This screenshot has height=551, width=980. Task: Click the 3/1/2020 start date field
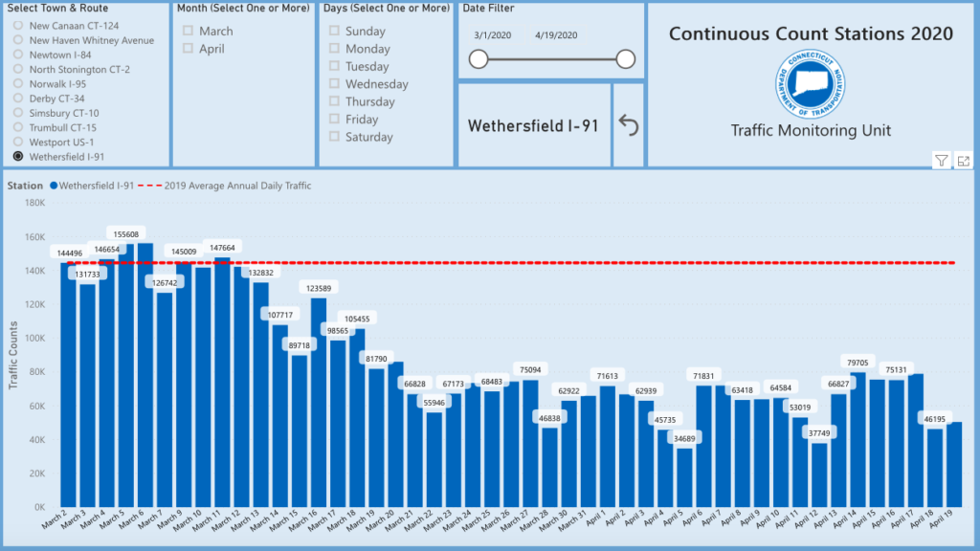pyautogui.click(x=493, y=35)
